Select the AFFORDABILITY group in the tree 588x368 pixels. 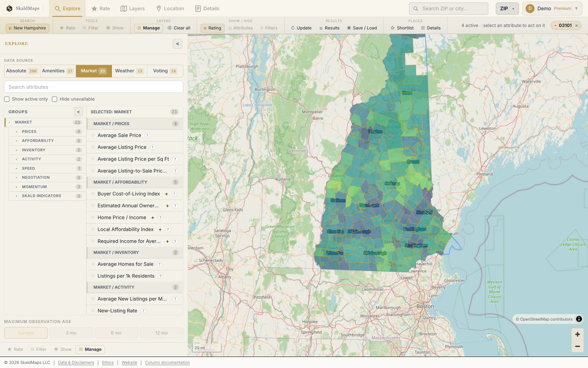(47, 141)
